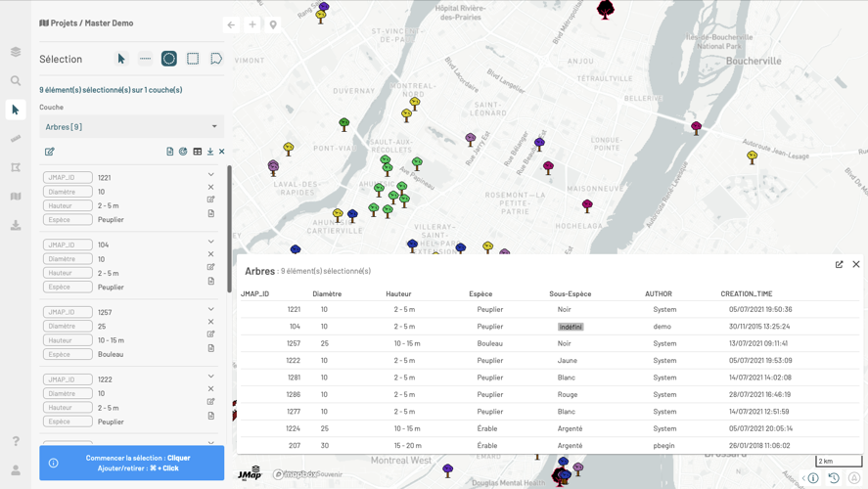Choose the polygon lasso selection tool
Screen dimensions: 868x489
click(216, 59)
